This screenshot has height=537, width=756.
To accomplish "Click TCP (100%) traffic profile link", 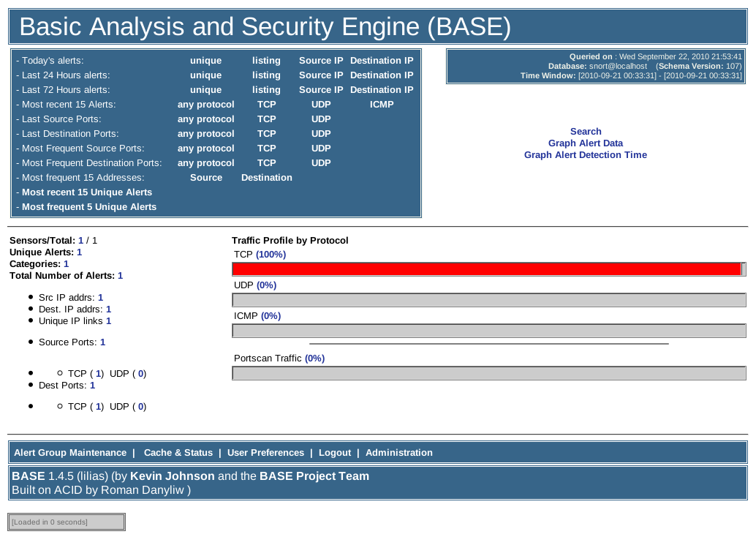I will (271, 255).
